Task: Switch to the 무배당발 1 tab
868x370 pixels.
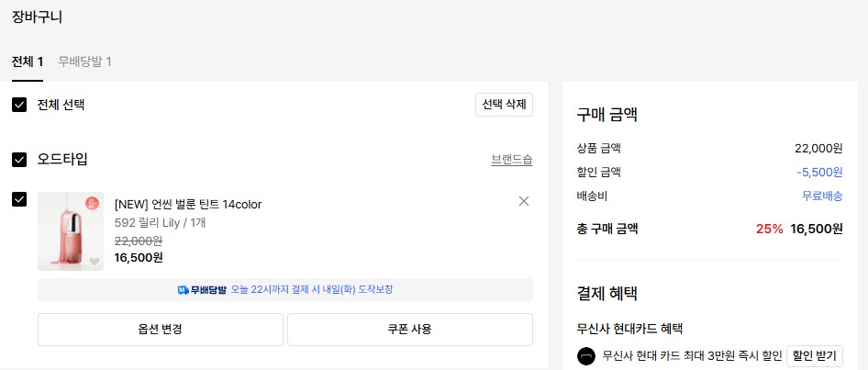Action: (84, 62)
